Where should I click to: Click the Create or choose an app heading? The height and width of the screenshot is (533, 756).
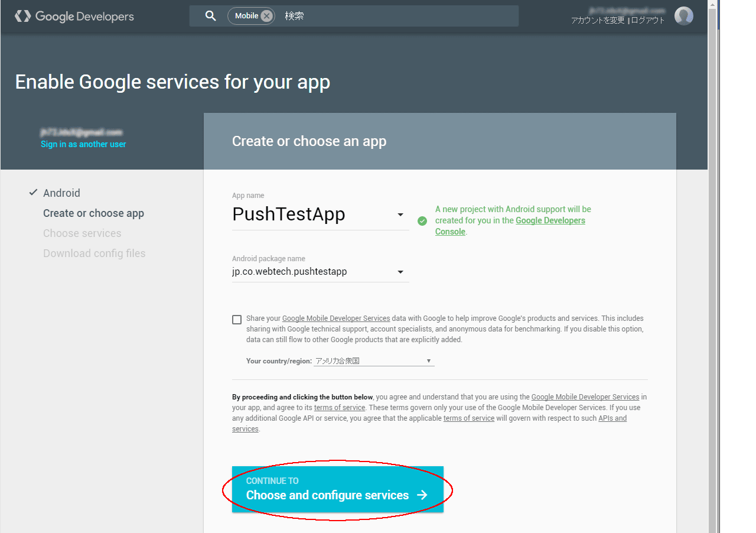pos(309,141)
